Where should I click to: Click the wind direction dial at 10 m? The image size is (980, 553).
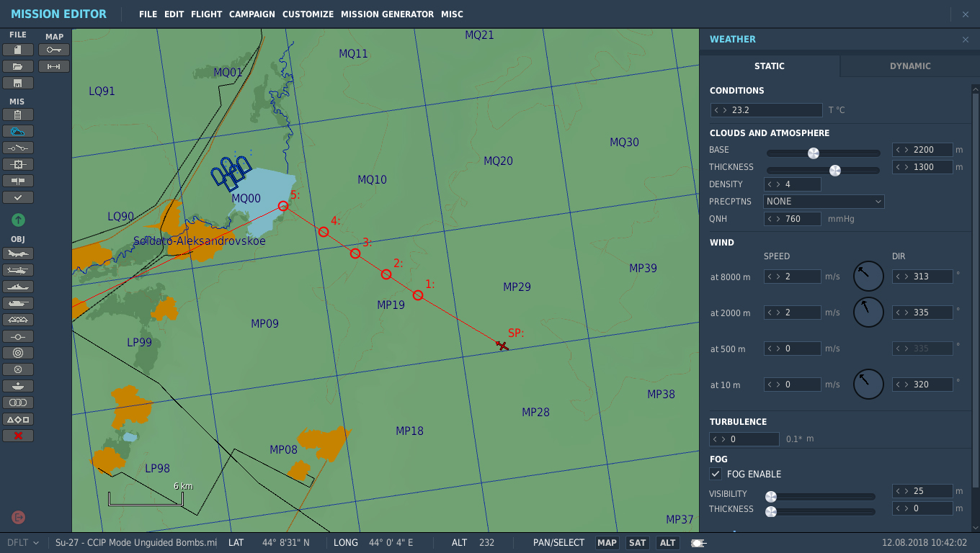point(868,384)
